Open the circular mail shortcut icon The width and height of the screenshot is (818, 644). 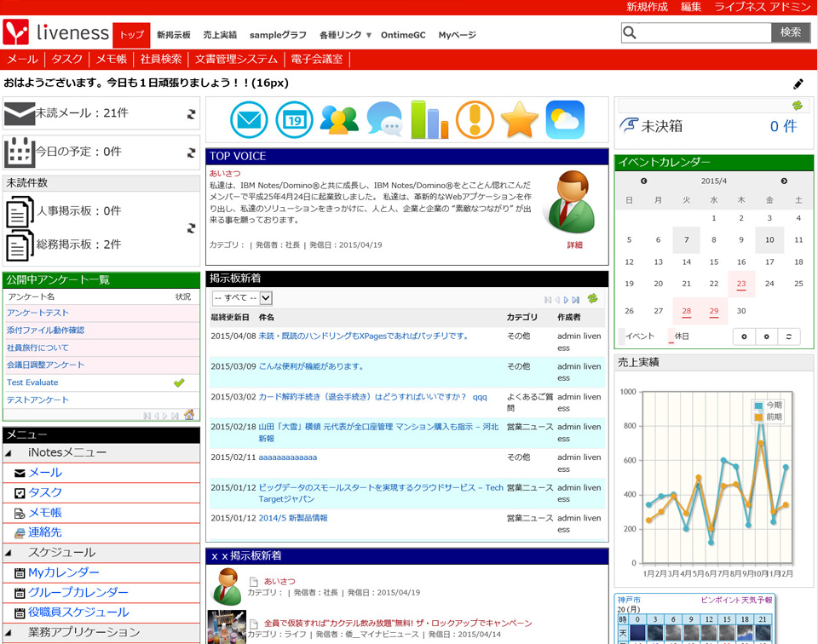[x=249, y=119]
